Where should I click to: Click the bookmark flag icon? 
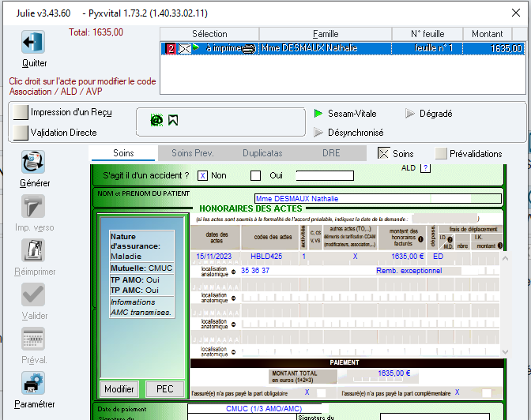173,120
